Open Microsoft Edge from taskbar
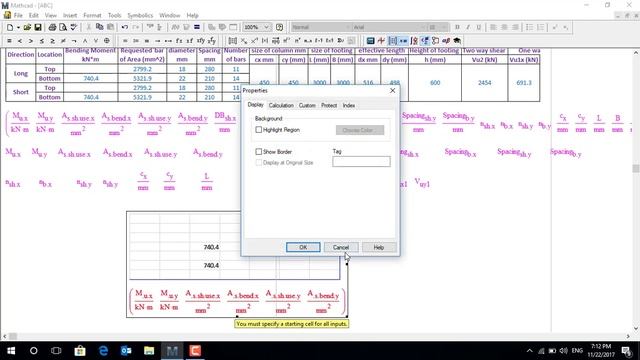Image resolution: width=640 pixels, height=360 pixels. coord(103,351)
